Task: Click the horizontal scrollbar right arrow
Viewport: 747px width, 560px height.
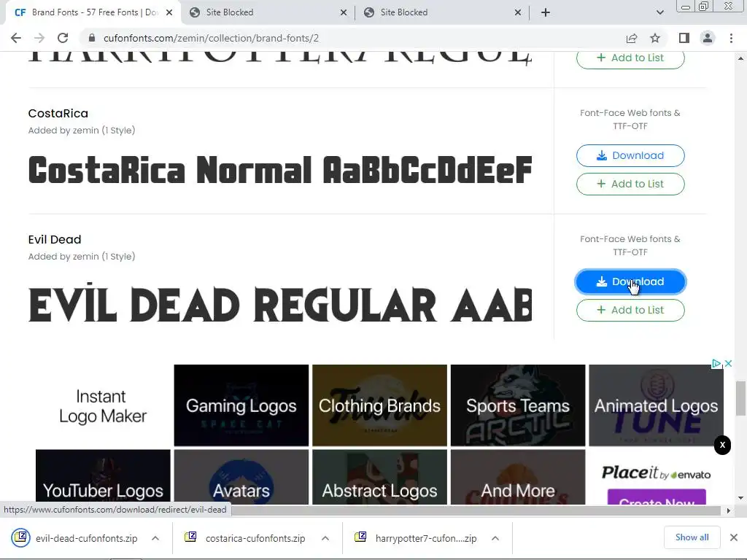Action: click(729, 510)
